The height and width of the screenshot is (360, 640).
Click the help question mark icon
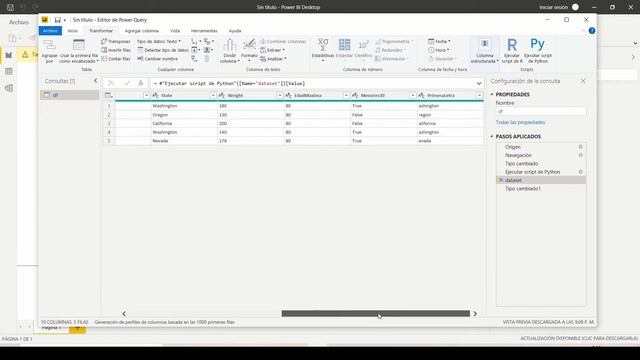click(592, 31)
